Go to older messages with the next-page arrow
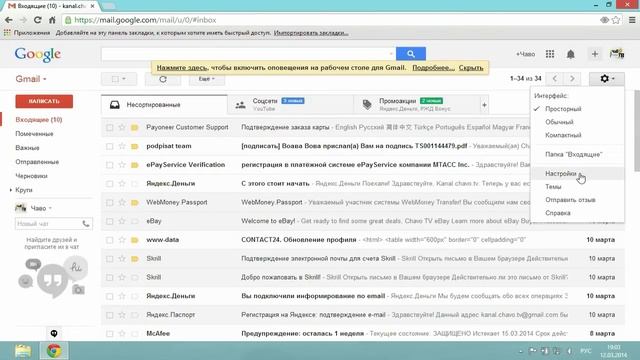Image resolution: width=640 pixels, height=360 pixels. (x=572, y=78)
